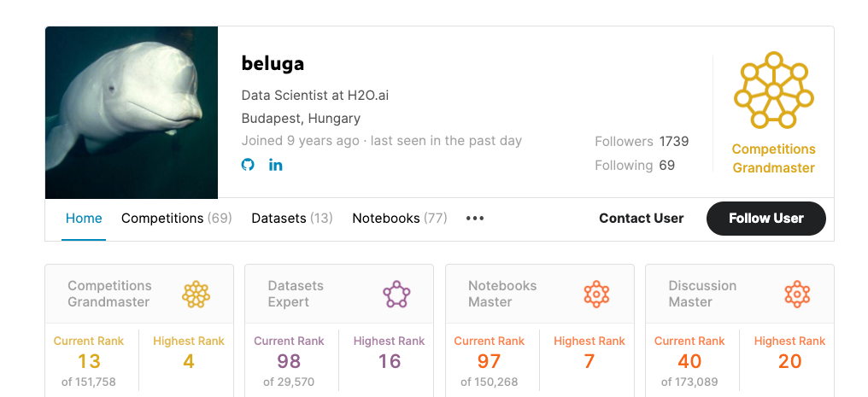The width and height of the screenshot is (868, 397).
Task: Open the Notebooks (77) tab
Action: pyautogui.click(x=399, y=219)
